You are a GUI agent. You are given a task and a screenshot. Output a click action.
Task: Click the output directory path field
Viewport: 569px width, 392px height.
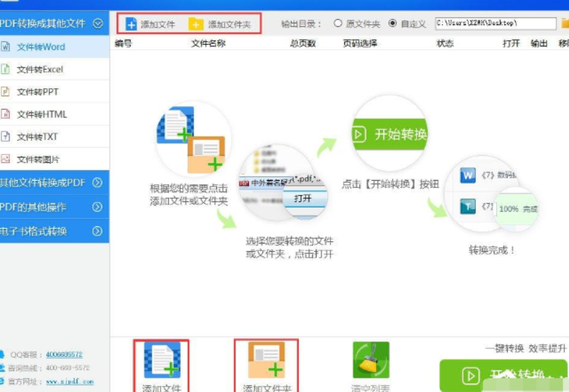click(486, 23)
